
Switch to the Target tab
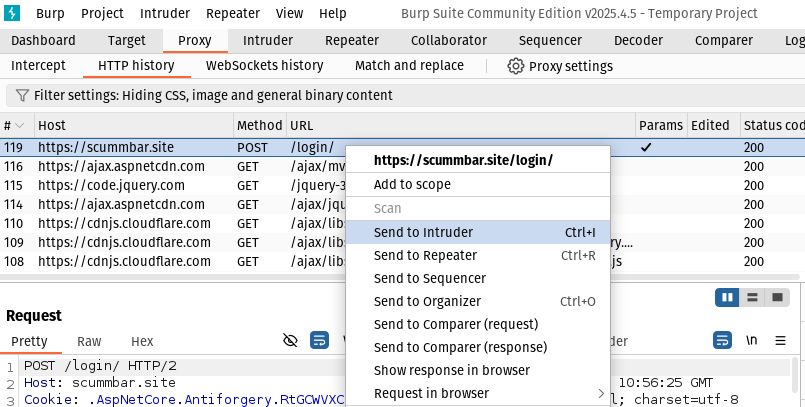pos(126,41)
